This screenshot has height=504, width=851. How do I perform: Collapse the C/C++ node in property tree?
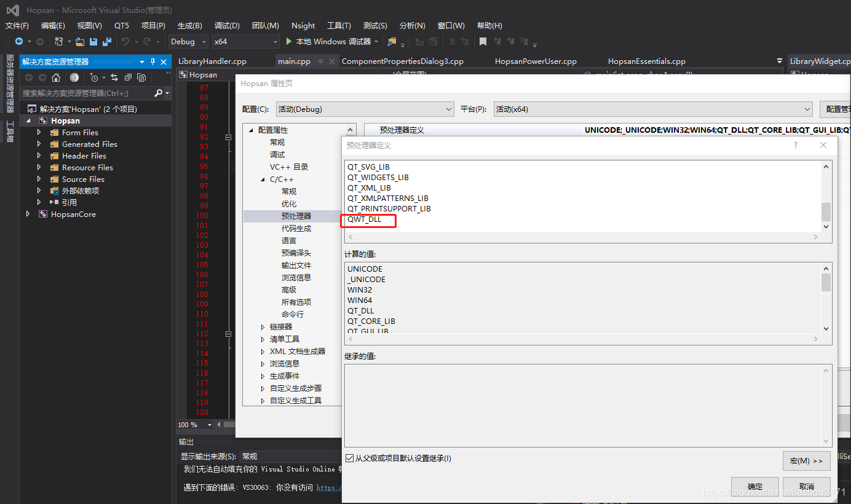pyautogui.click(x=263, y=179)
